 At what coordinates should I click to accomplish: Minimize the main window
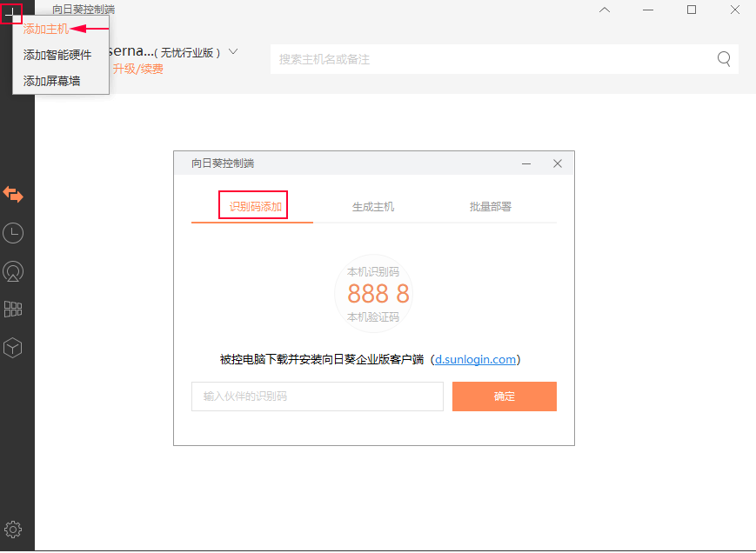pyautogui.click(x=648, y=10)
